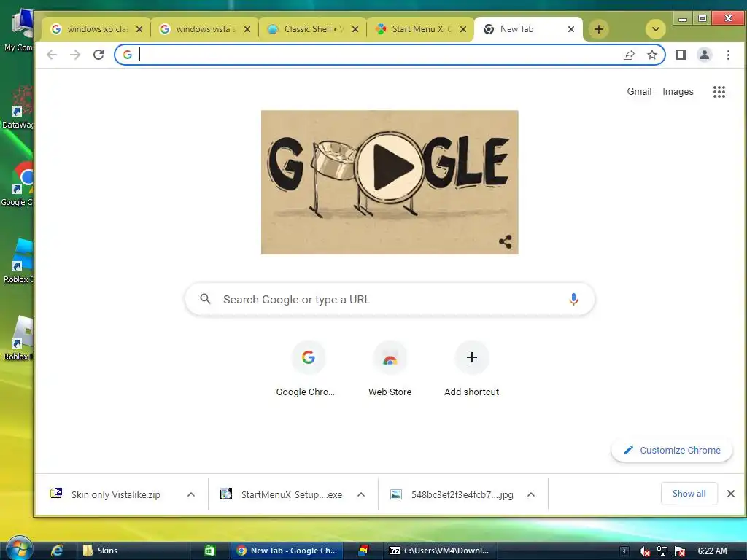Show all downloads

tap(689, 494)
